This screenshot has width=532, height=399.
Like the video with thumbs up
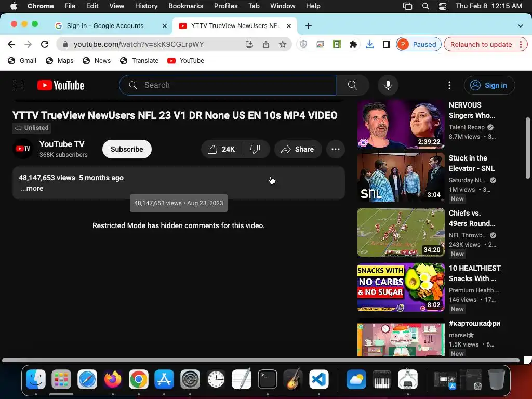[222, 149]
